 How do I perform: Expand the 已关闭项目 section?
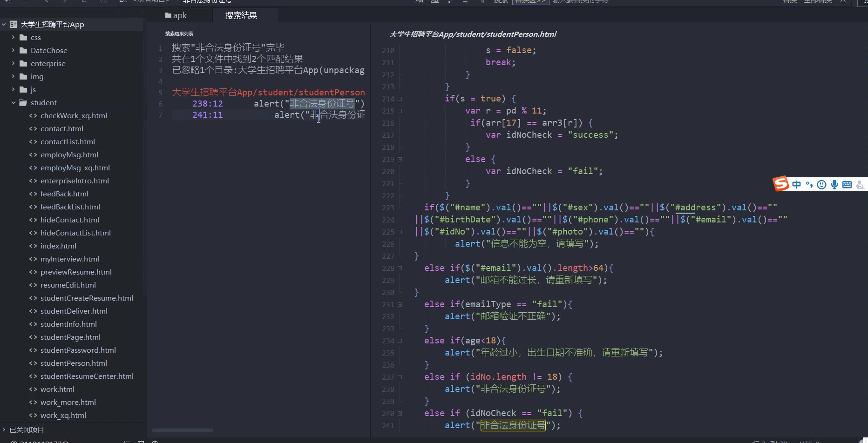4,430
